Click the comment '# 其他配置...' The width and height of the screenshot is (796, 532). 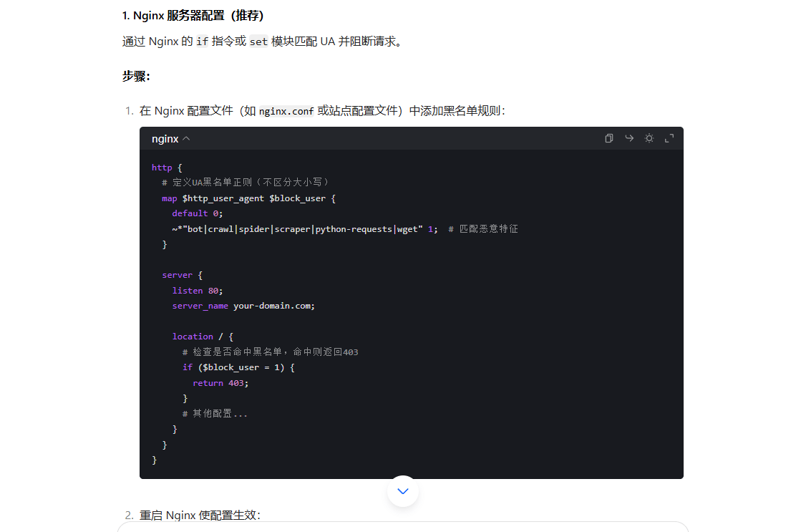[215, 413]
